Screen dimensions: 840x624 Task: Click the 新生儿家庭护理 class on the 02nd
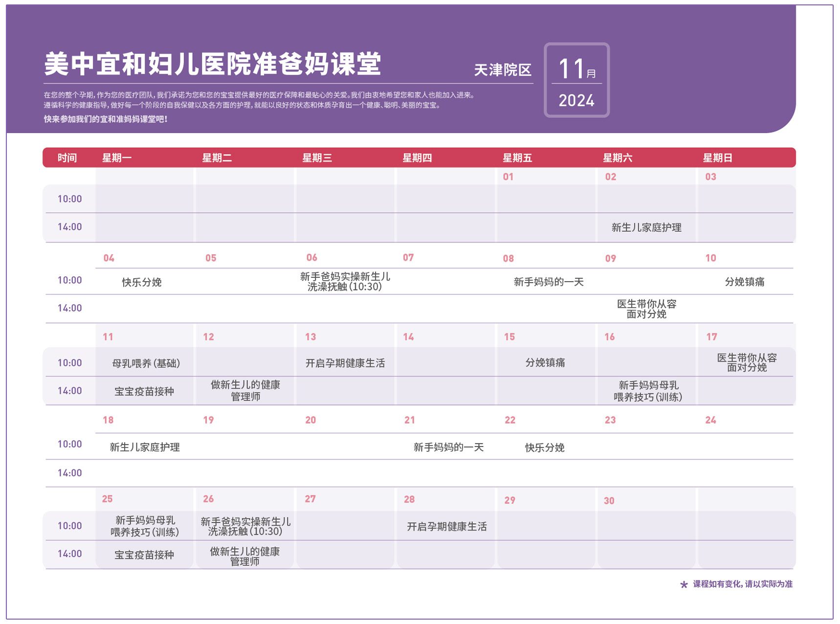pyautogui.click(x=646, y=227)
